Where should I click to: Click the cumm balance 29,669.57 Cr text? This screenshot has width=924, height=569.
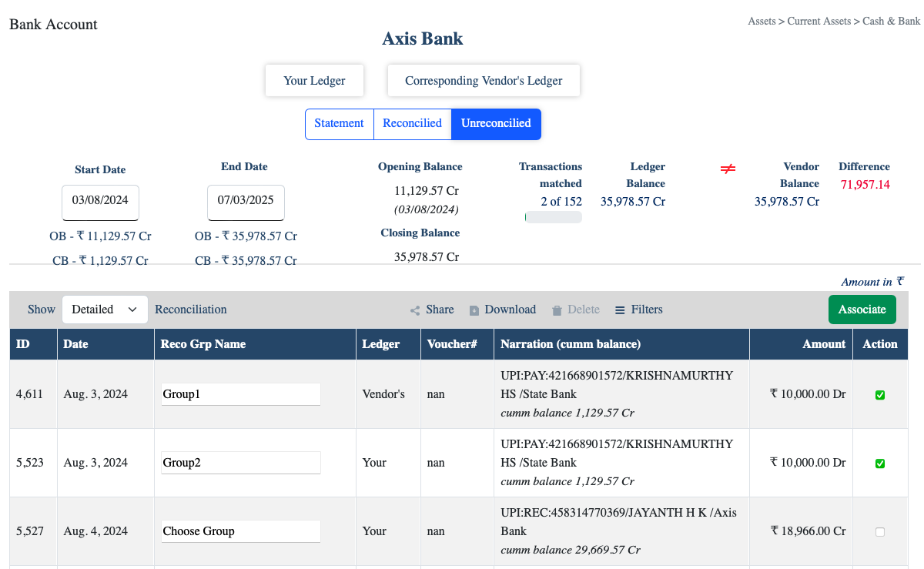click(x=571, y=550)
